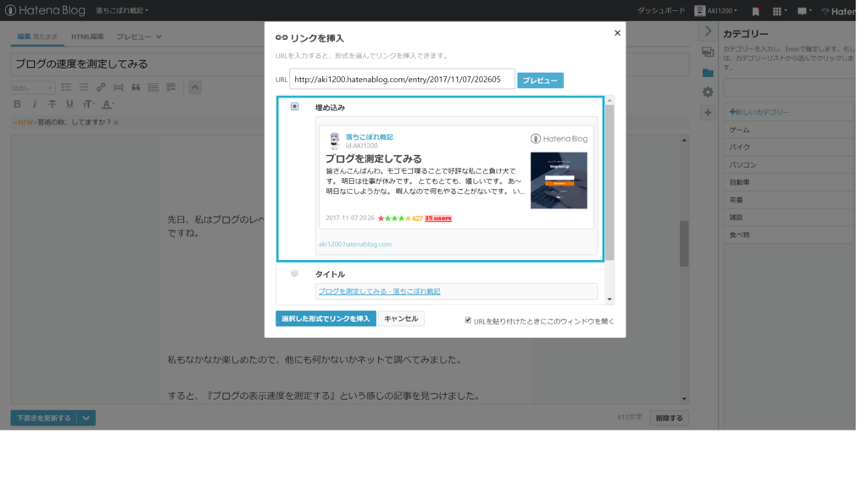Open the photo insert sidebar panel

click(x=708, y=52)
